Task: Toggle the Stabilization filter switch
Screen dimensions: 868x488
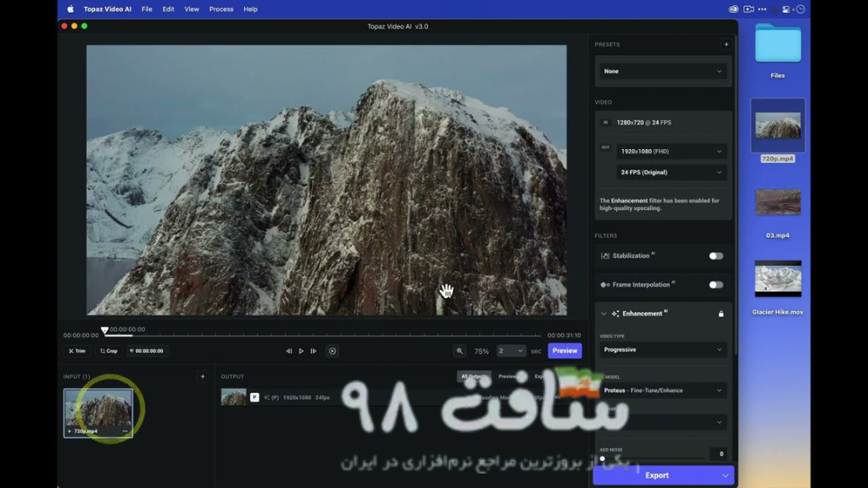Action: click(715, 256)
